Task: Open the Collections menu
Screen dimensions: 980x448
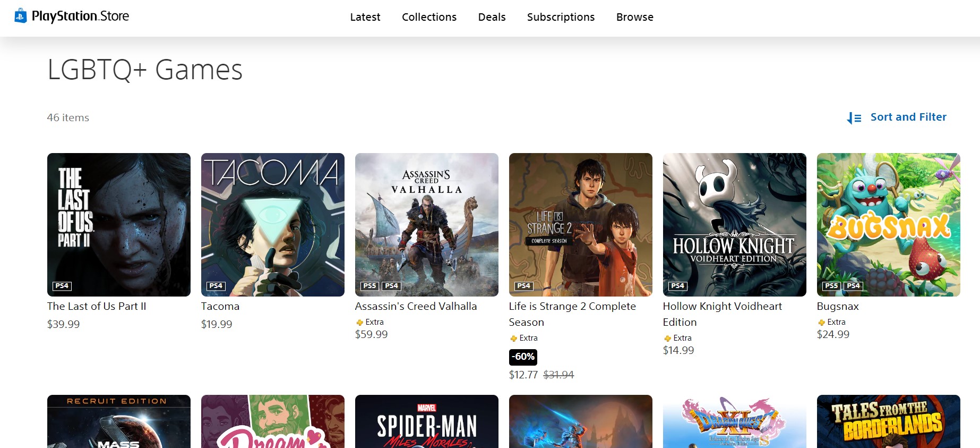Action: coord(429,17)
